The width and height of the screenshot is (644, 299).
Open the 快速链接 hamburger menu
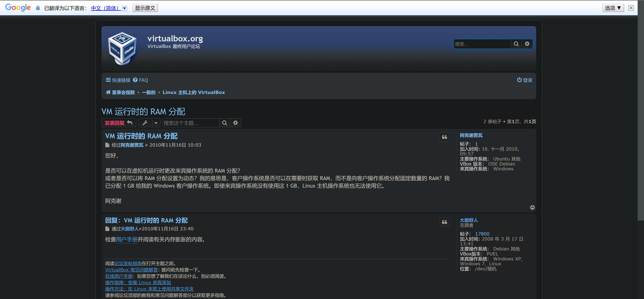click(x=118, y=80)
